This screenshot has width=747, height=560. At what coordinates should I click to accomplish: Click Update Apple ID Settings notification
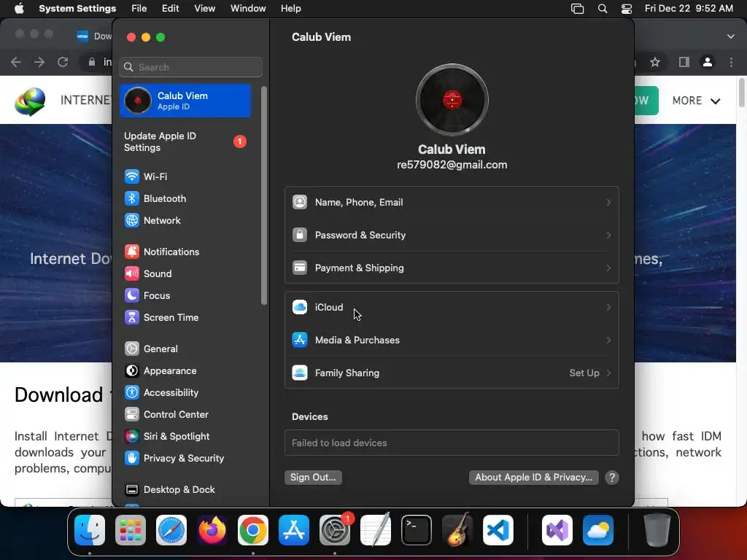coord(185,142)
